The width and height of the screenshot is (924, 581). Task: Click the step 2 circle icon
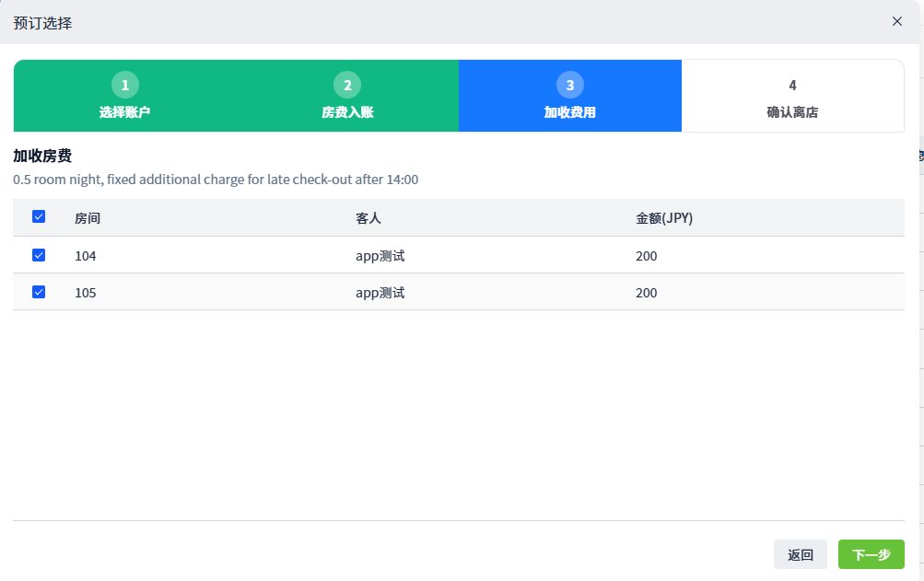point(347,86)
